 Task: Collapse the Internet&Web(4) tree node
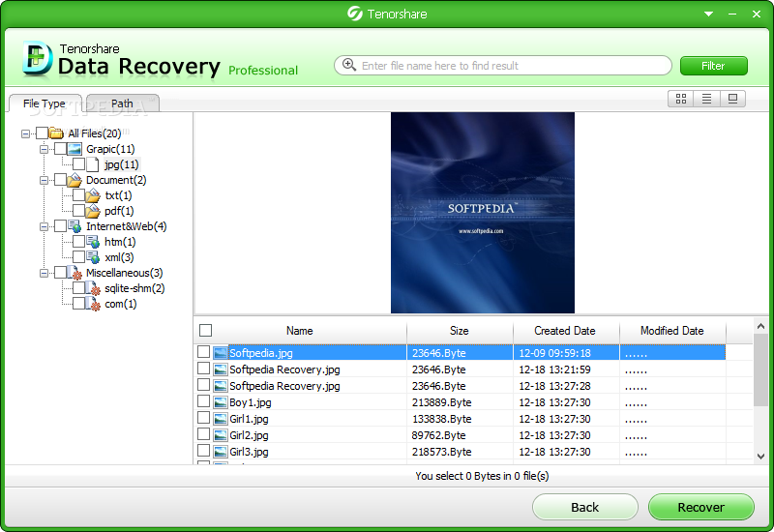tap(44, 226)
